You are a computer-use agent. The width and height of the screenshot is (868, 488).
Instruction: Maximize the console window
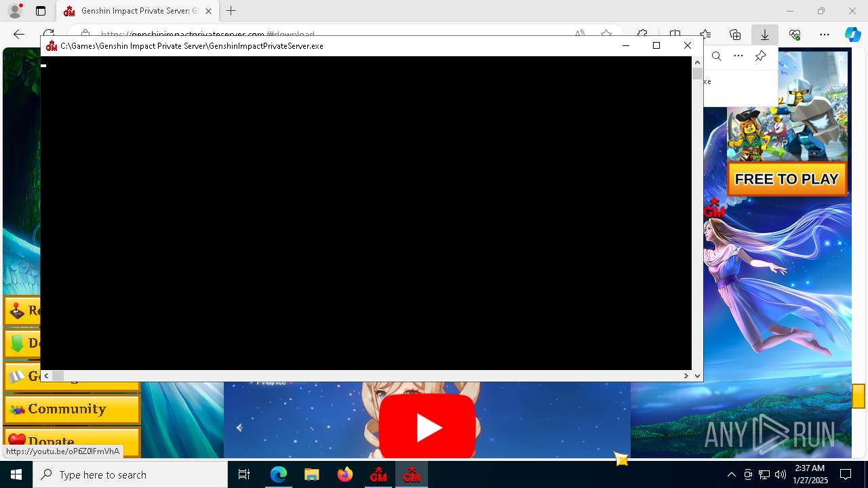[x=656, y=45]
